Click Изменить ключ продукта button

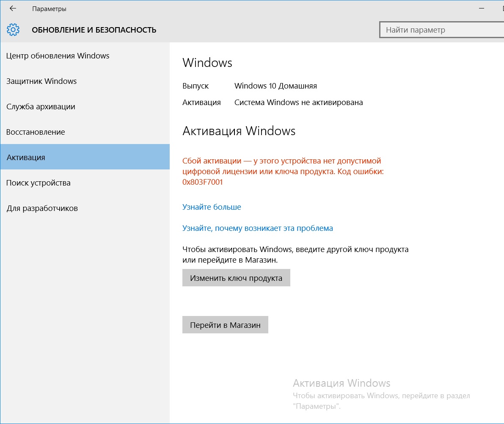[x=236, y=278]
